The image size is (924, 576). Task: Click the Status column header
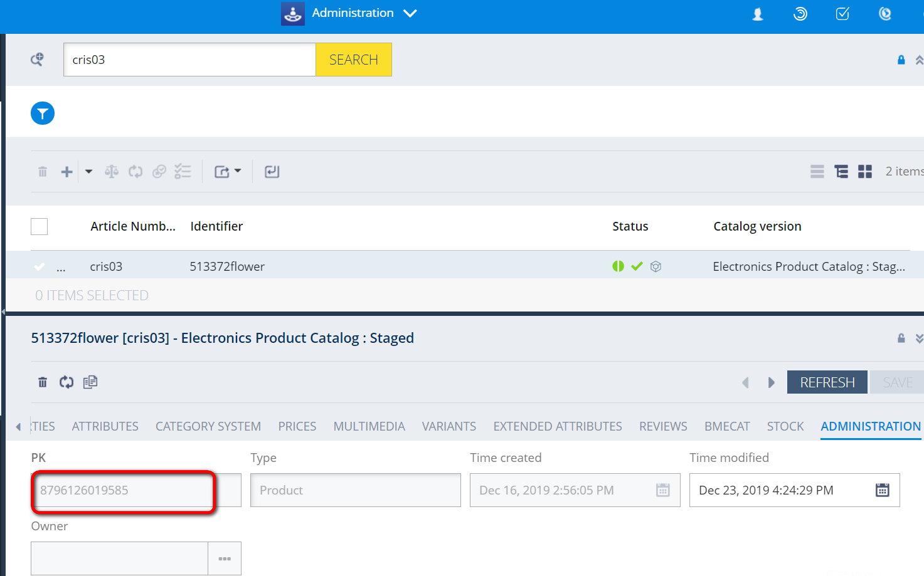click(630, 226)
